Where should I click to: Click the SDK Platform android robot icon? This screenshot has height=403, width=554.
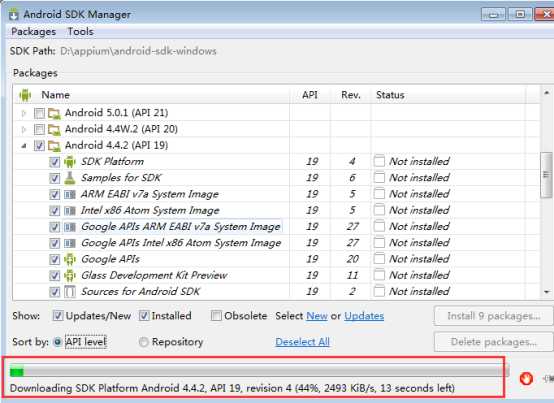[70, 162]
